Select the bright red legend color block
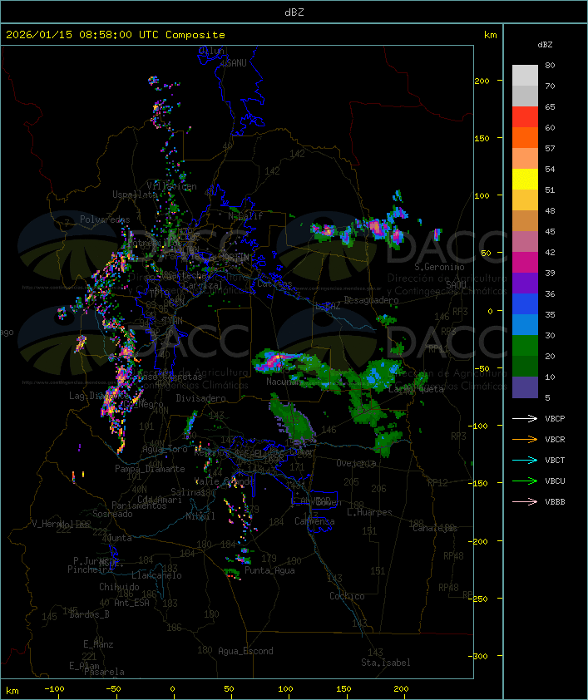The height and width of the screenshot is (700, 588). pyautogui.click(x=525, y=116)
